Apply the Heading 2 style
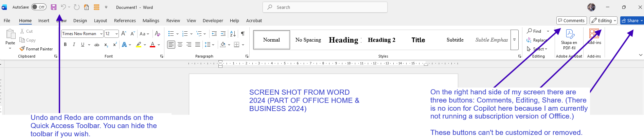Screen dimensions: 644x140 click(381, 40)
